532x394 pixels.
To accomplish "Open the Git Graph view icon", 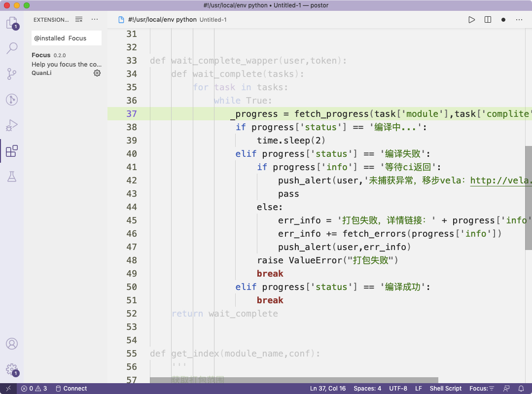I will pos(12,100).
